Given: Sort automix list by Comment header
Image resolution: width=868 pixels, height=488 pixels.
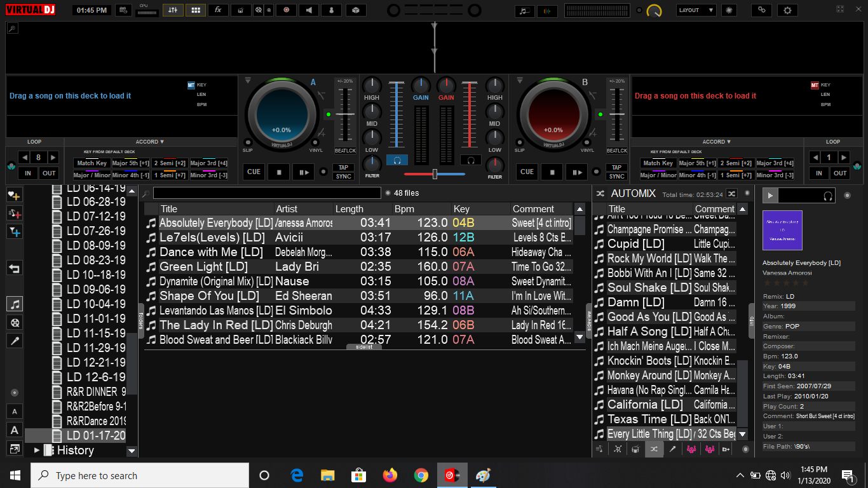Looking at the screenshot, I should (x=714, y=208).
